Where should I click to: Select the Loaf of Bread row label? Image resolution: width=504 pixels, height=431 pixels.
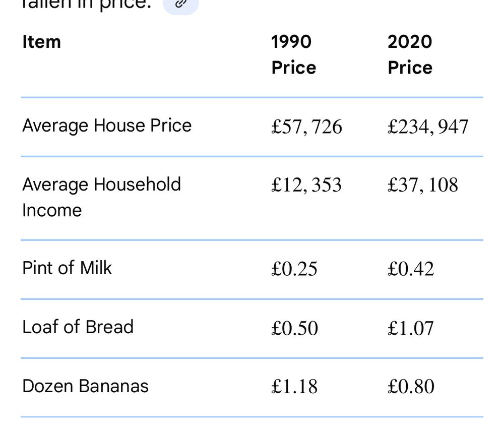click(78, 327)
